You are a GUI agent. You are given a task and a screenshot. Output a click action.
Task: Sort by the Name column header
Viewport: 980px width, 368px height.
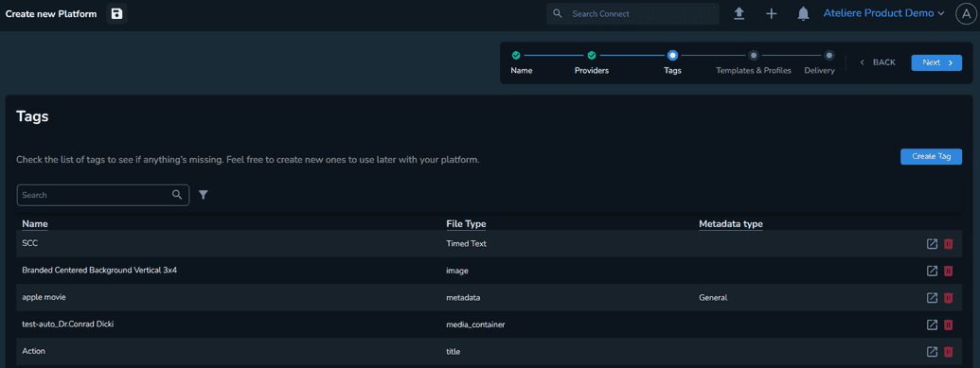click(x=35, y=223)
